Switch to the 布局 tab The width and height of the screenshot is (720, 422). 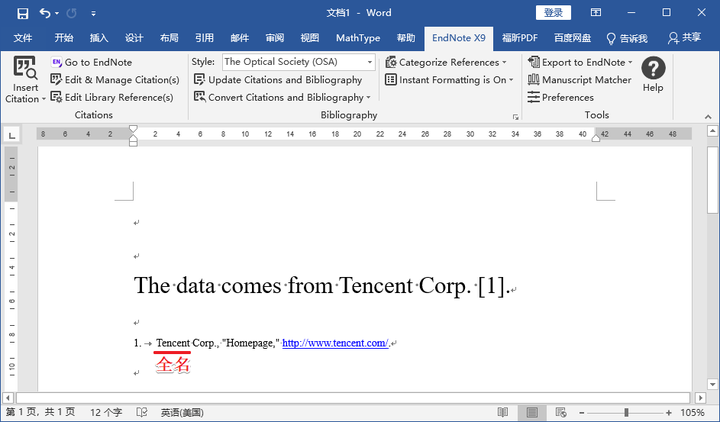[169, 38]
